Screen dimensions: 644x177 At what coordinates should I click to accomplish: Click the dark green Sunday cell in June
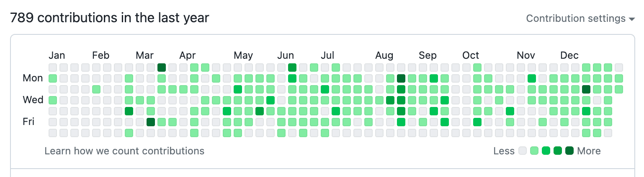(292, 68)
